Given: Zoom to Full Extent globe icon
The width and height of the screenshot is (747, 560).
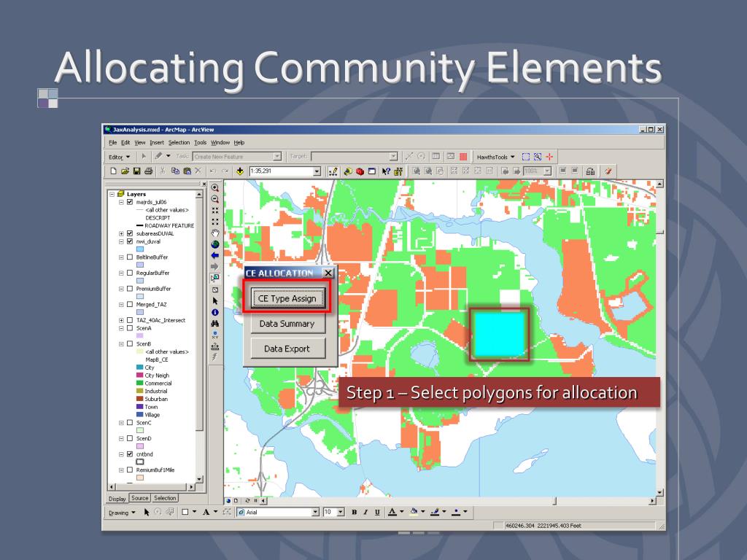Looking at the screenshot, I should pyautogui.click(x=215, y=244).
